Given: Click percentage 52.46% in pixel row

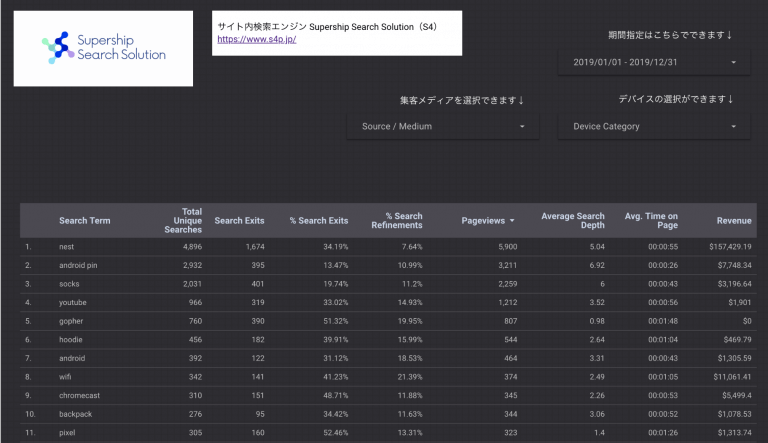Looking at the screenshot, I should click(336, 433).
